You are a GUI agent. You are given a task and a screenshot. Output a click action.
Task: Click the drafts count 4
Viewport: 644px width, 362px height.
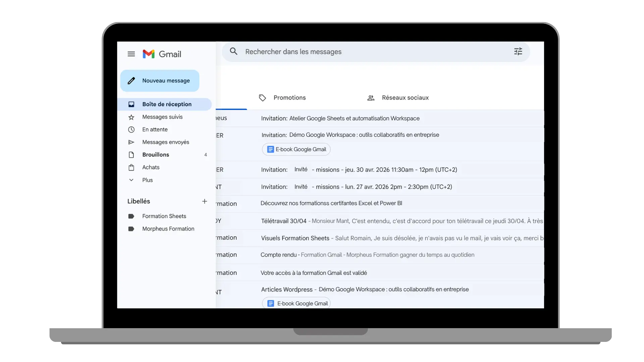click(206, 155)
